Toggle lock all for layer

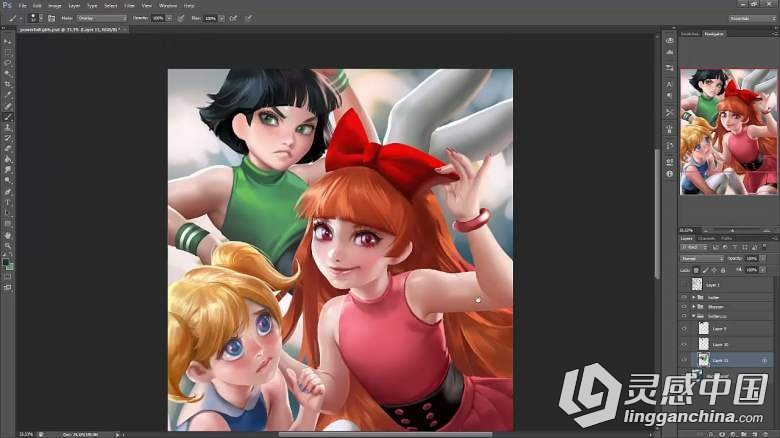click(x=723, y=270)
